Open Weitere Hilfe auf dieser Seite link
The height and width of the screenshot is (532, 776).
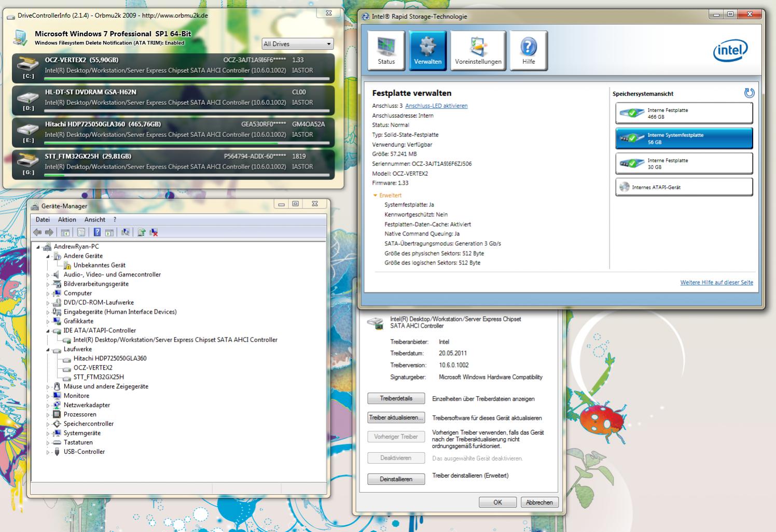(x=716, y=283)
